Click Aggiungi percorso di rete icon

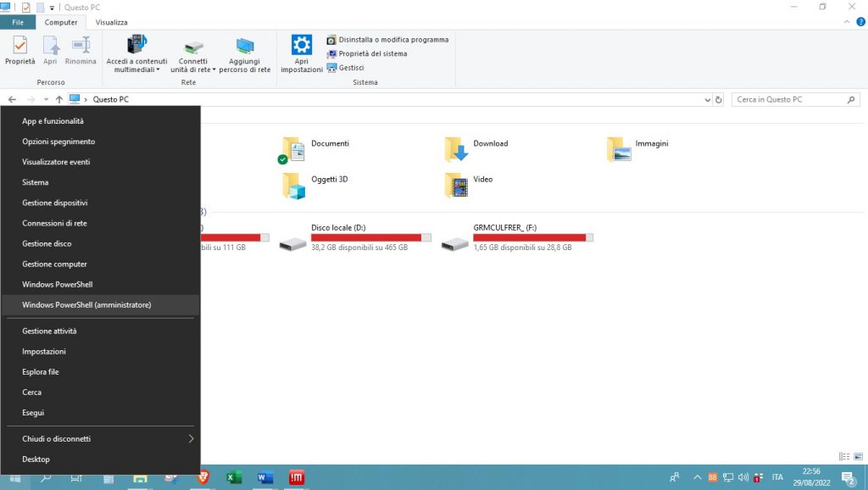[x=245, y=54]
